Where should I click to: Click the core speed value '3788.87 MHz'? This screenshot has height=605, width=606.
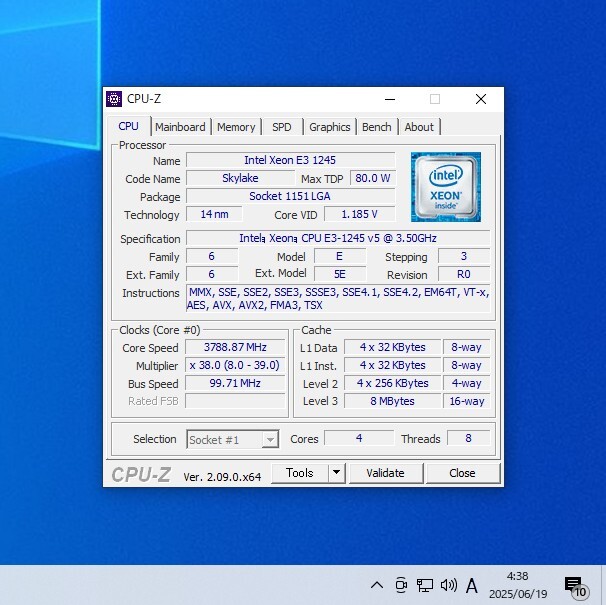click(235, 347)
